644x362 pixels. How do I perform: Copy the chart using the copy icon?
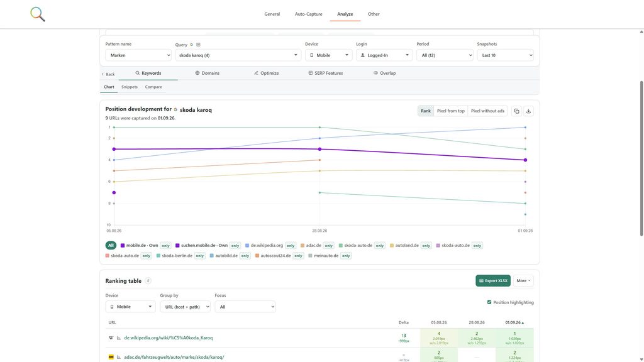(517, 111)
